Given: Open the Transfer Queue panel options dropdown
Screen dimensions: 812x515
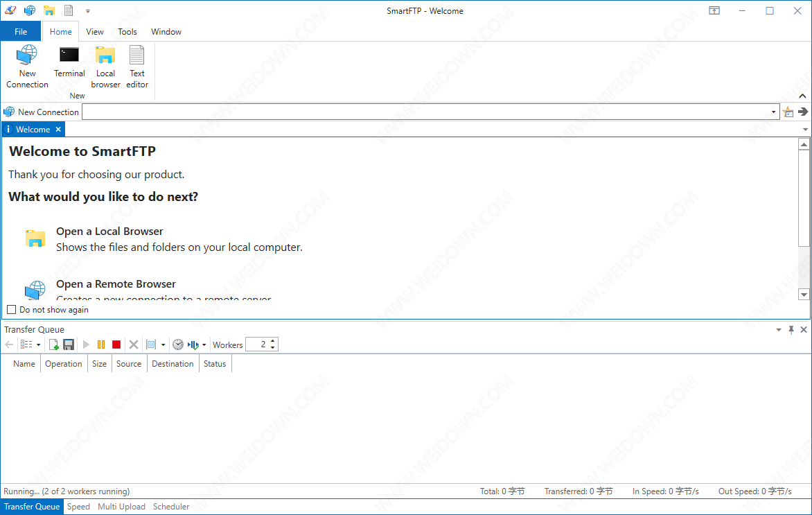Looking at the screenshot, I should click(778, 330).
